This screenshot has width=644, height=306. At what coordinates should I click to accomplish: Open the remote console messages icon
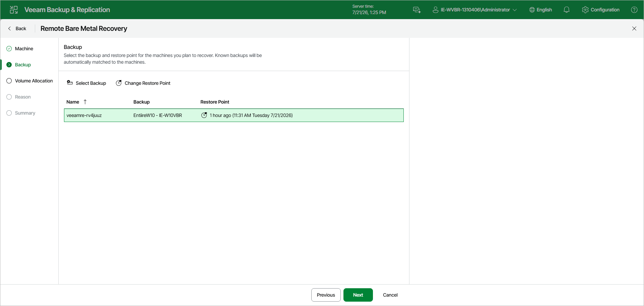click(x=417, y=10)
